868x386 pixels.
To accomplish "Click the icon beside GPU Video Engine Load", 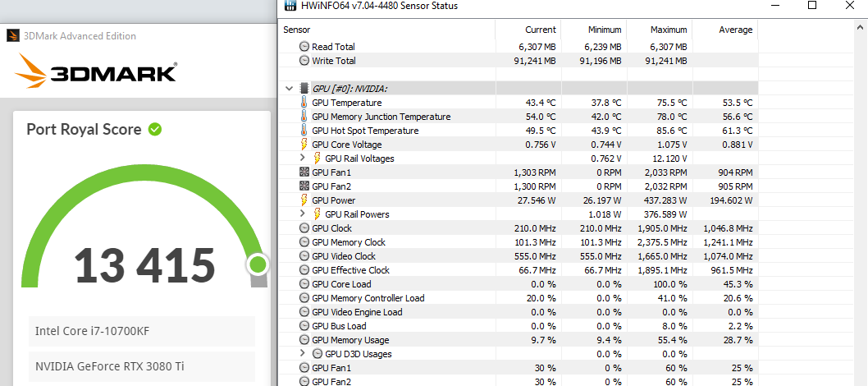I will coord(304,312).
